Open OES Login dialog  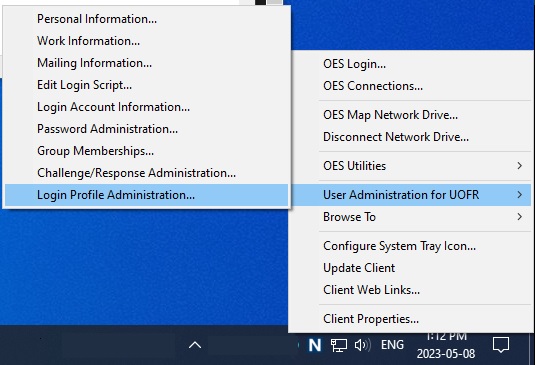point(410,64)
